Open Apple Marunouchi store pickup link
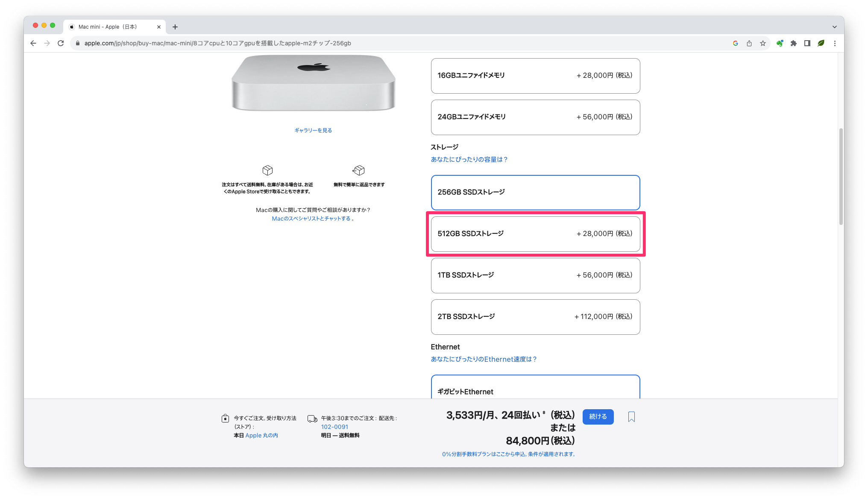Screen dimensions: 868x499 (261, 435)
